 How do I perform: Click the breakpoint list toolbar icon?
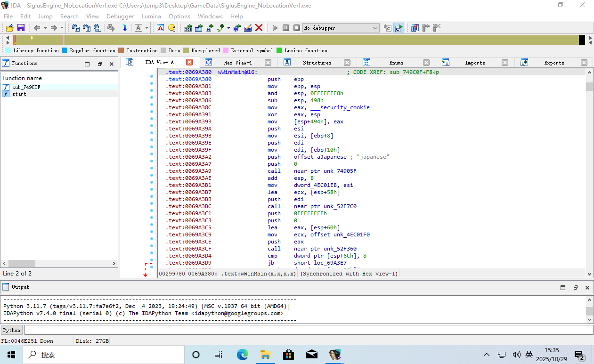415,28
